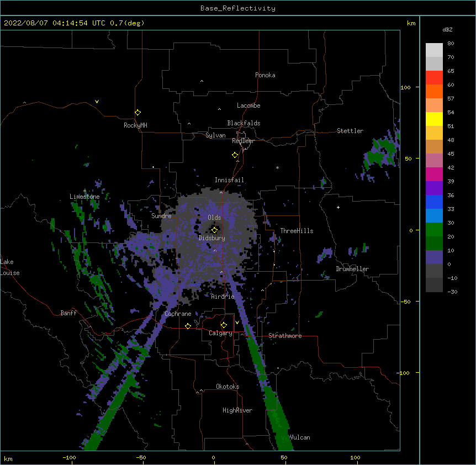This screenshot has height=465, width=476.
Task: Click the white plus marker north of Drumheller
Action: coord(338,207)
